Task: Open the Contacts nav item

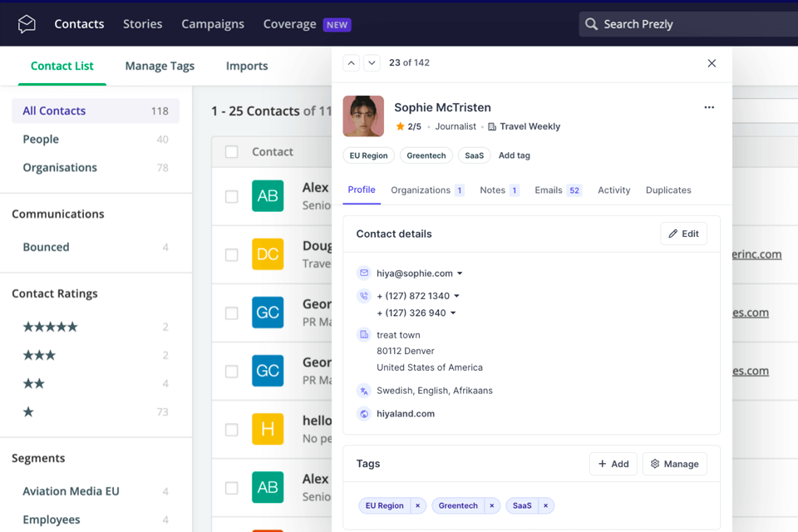Action: click(79, 24)
